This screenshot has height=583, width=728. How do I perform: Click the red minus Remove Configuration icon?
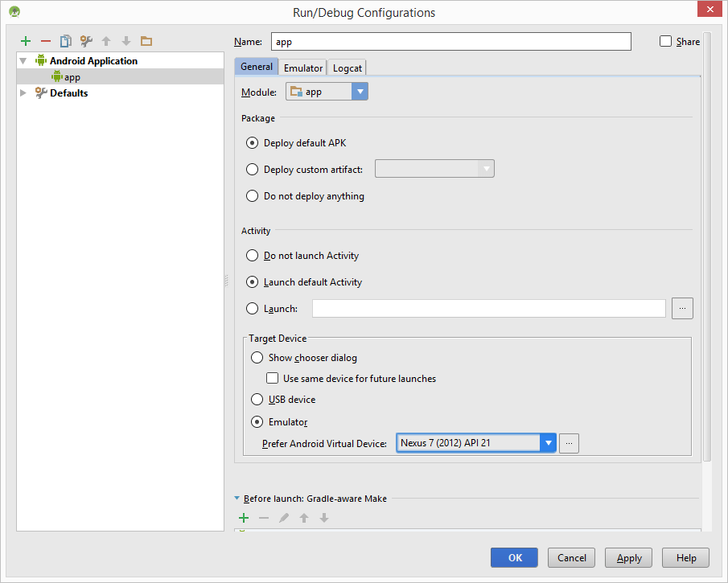tap(46, 41)
